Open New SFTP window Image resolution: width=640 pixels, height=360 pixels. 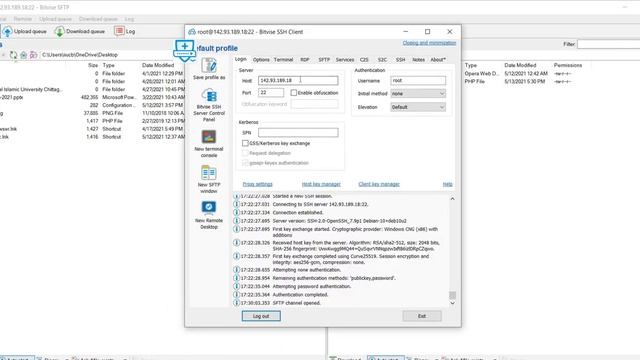(209, 179)
